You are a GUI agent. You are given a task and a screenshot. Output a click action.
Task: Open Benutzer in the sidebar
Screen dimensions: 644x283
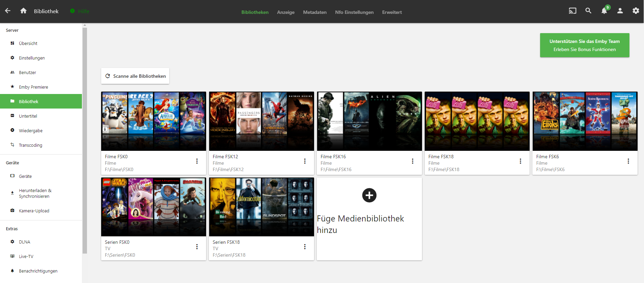[41, 72]
